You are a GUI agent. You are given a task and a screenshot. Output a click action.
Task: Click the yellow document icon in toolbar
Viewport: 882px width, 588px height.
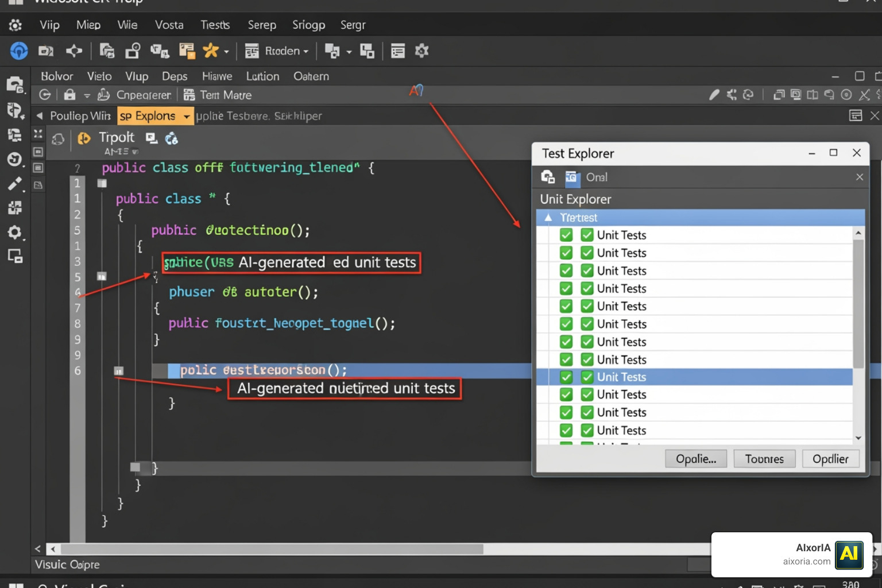tap(187, 51)
